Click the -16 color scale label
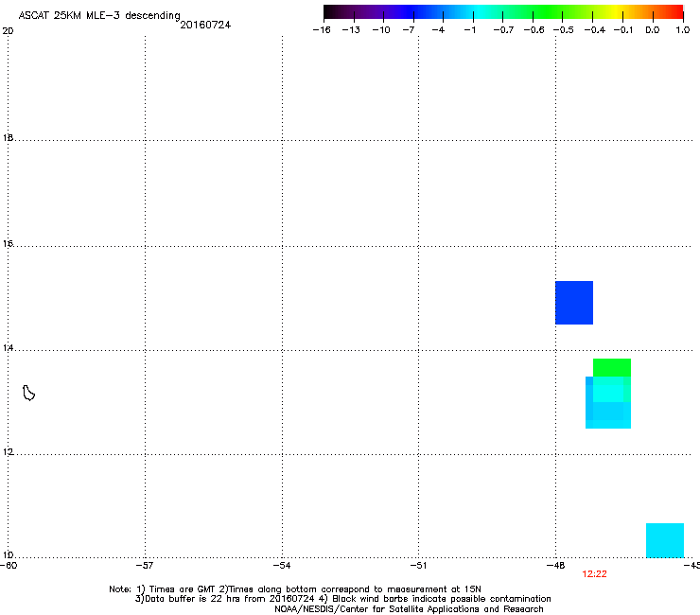 pyautogui.click(x=322, y=30)
